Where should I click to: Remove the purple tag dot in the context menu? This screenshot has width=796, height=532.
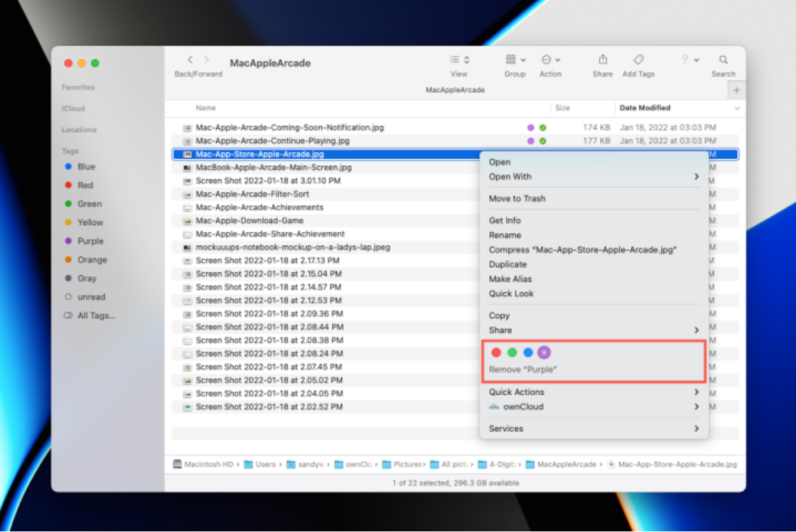click(x=544, y=352)
